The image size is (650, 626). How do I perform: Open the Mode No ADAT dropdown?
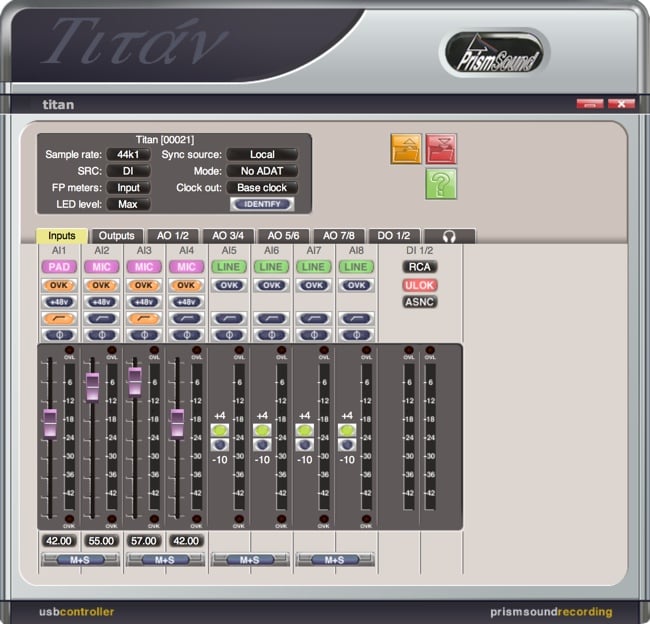click(x=262, y=171)
